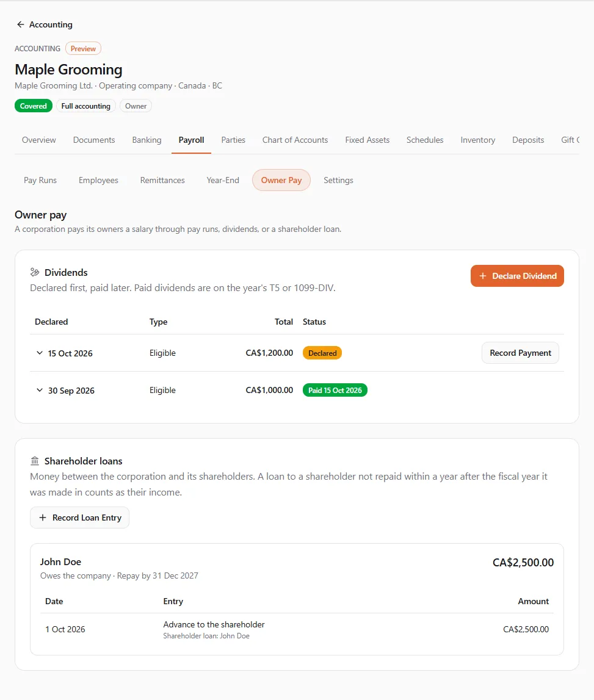Click the Type column header
Screen dimensions: 594x700
pyautogui.click(x=158, y=322)
